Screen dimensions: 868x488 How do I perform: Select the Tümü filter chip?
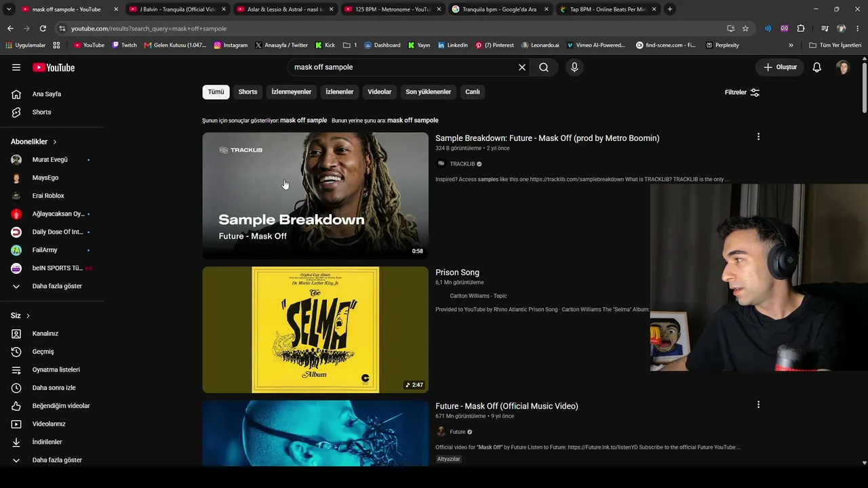click(x=216, y=92)
